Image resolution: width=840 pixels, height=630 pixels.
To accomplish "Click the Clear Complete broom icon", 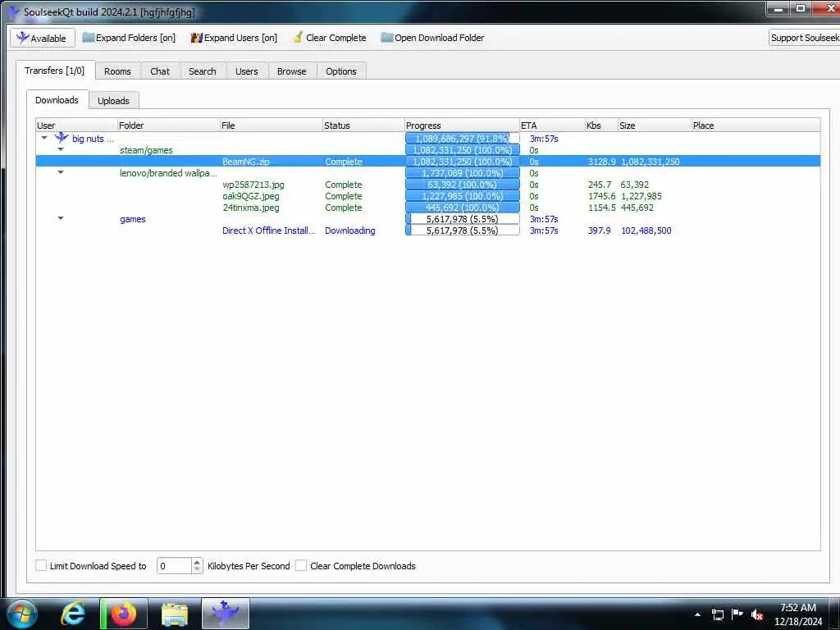I will point(298,38).
